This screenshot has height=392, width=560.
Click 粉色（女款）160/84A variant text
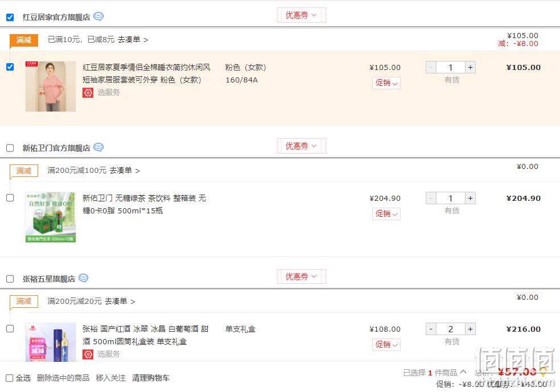[246, 73]
